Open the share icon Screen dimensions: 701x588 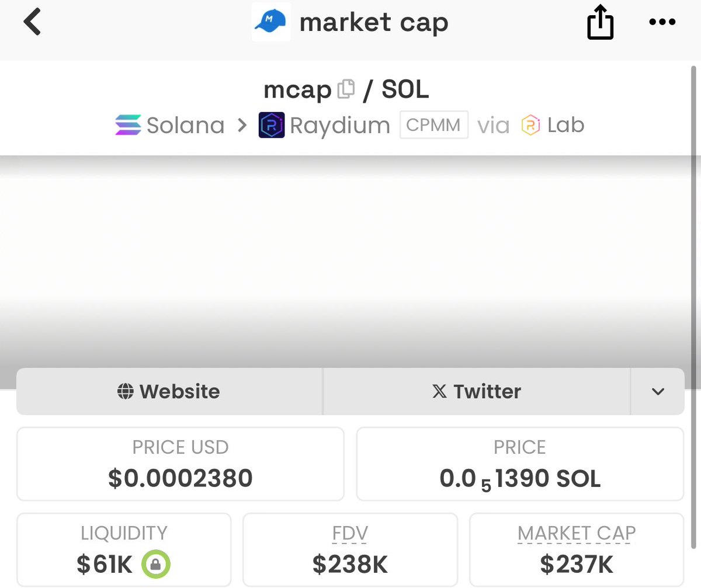[600, 23]
